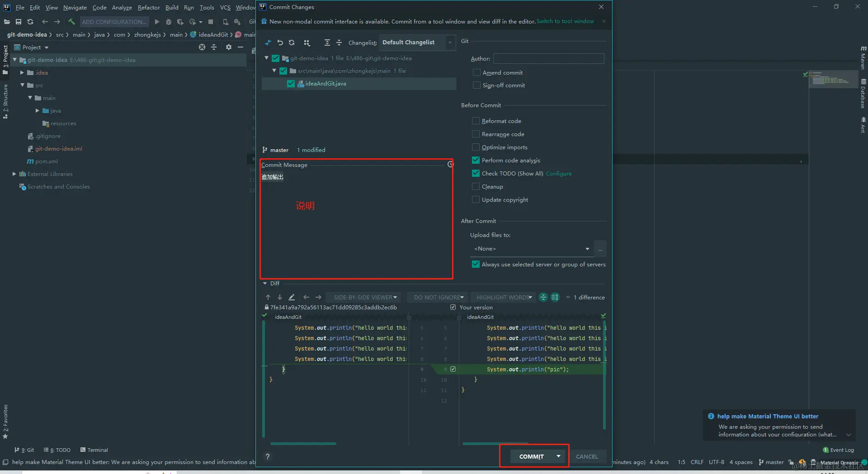Open the help question mark in Commit dialog
Image resolution: width=868 pixels, height=474 pixels.
(268, 456)
